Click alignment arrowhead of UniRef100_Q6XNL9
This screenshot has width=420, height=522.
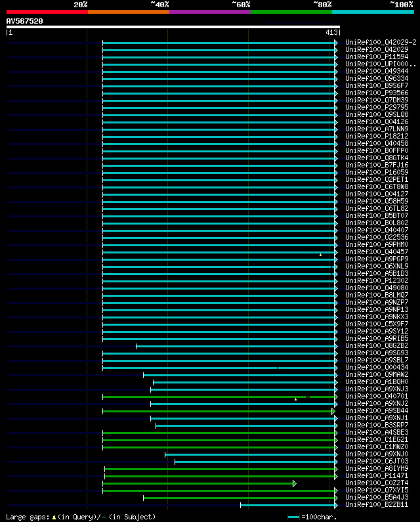(336, 267)
